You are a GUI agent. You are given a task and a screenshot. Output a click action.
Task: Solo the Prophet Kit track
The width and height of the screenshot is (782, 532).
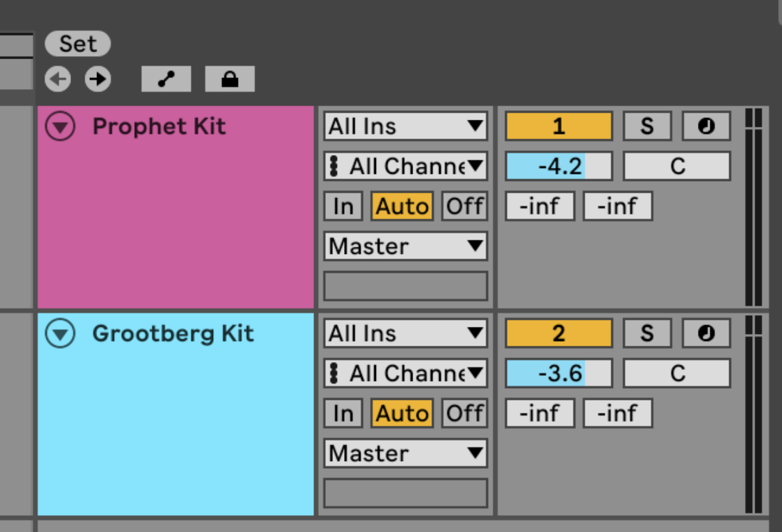tap(647, 126)
